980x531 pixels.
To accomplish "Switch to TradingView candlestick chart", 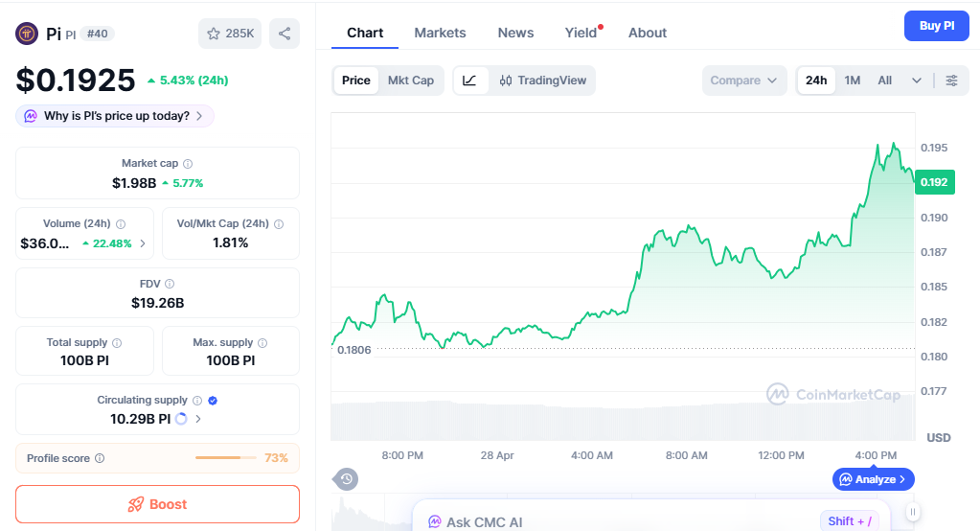I will 542,81.
